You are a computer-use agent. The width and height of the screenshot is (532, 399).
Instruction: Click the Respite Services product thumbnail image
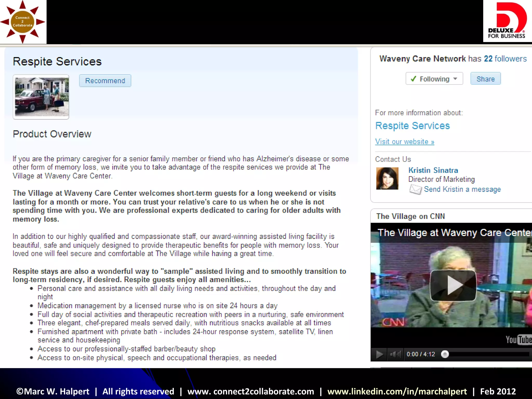41,97
